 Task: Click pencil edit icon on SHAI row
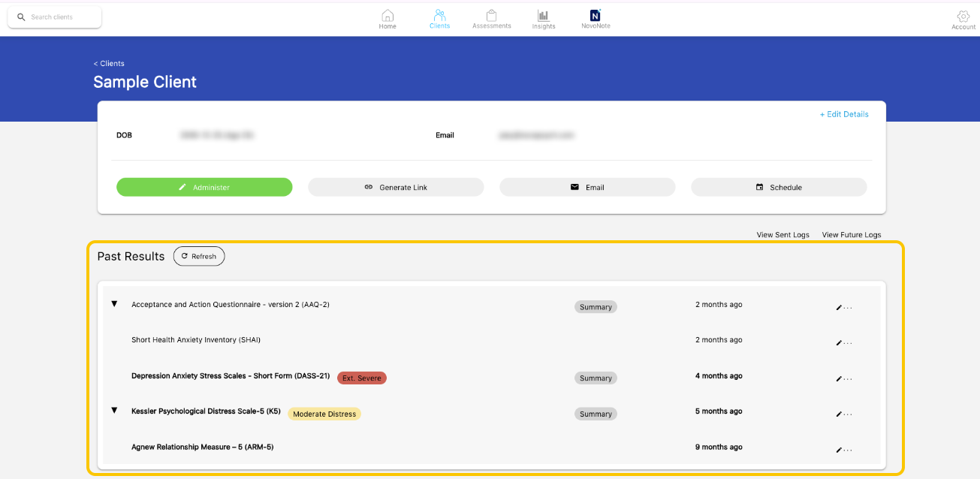pos(839,343)
